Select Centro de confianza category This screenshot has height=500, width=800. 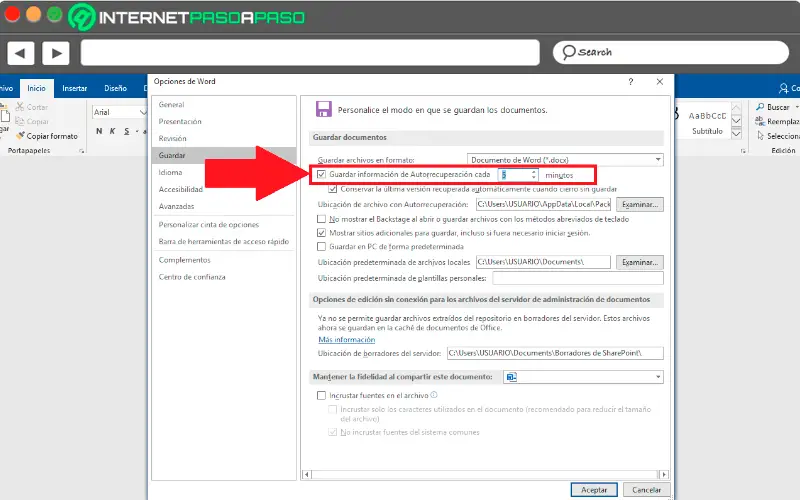point(223,277)
